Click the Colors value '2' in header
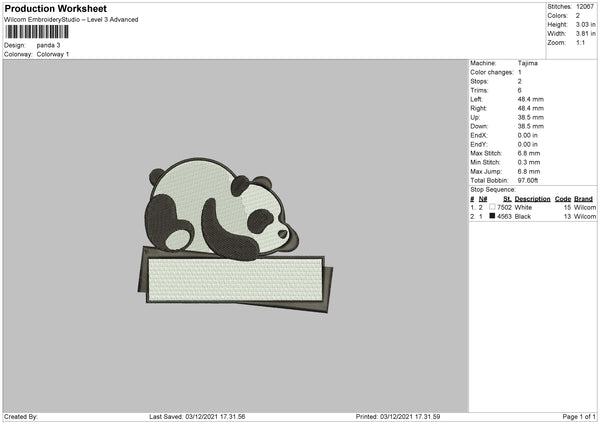The image size is (600, 424). pyautogui.click(x=578, y=16)
